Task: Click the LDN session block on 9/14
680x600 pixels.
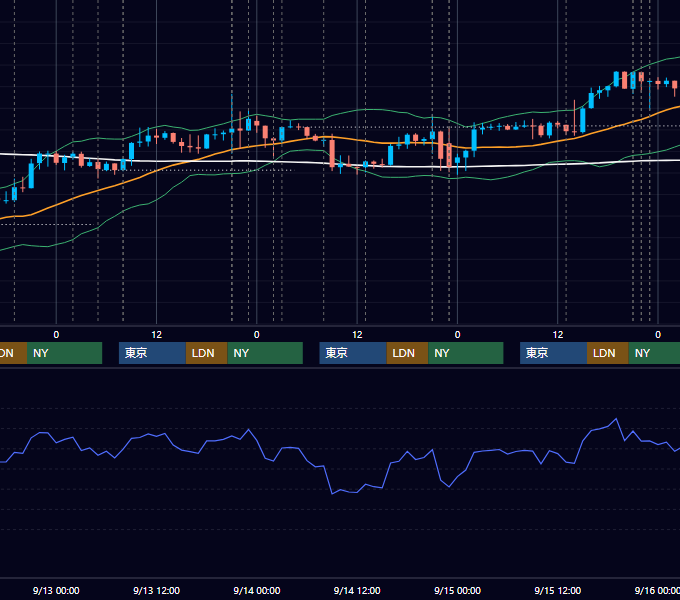Action: tap(407, 353)
